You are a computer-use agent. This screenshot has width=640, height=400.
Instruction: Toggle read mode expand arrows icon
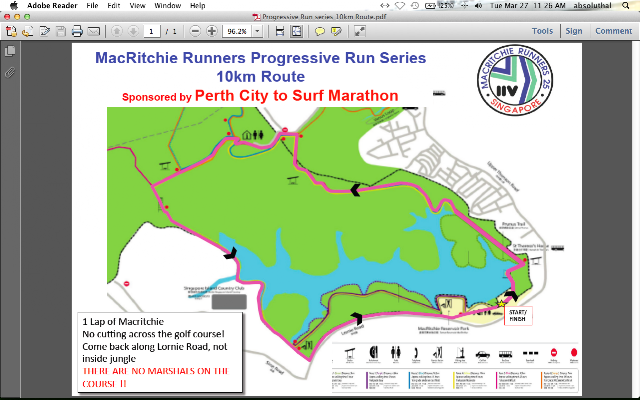pyautogui.click(x=359, y=31)
